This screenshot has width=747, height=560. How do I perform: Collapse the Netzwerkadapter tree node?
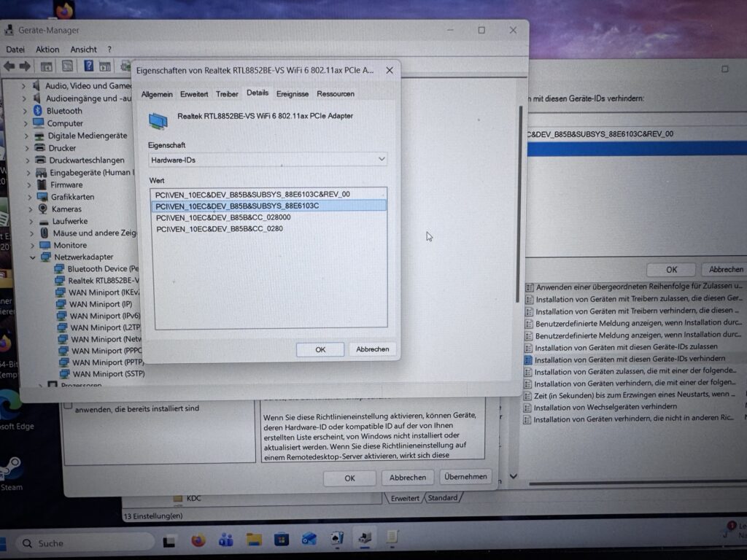click(x=33, y=257)
